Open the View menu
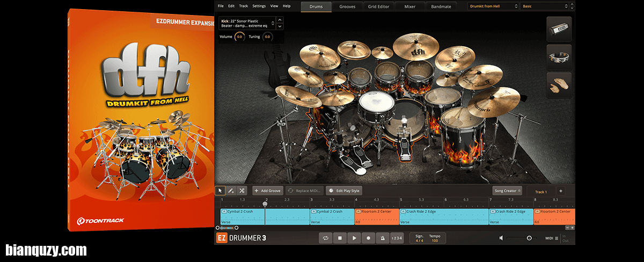644x262 pixels. tap(274, 6)
